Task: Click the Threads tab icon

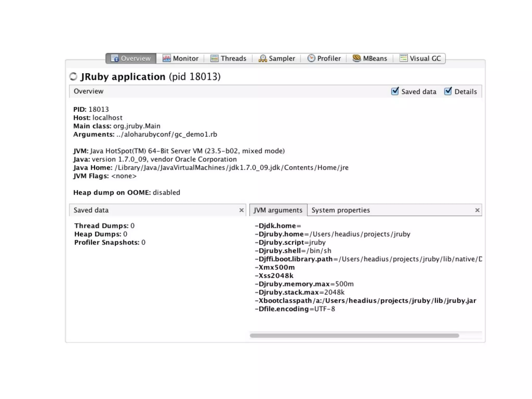Action: (x=214, y=58)
